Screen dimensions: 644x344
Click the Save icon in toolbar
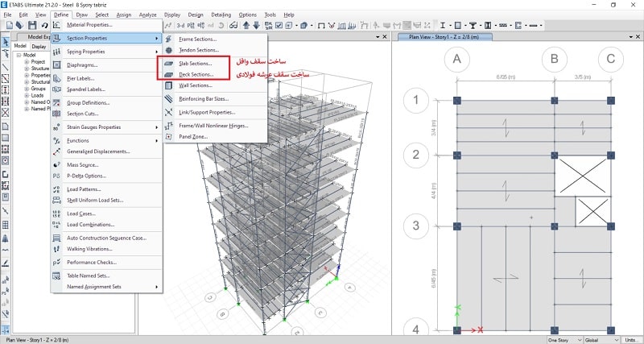coord(32,26)
